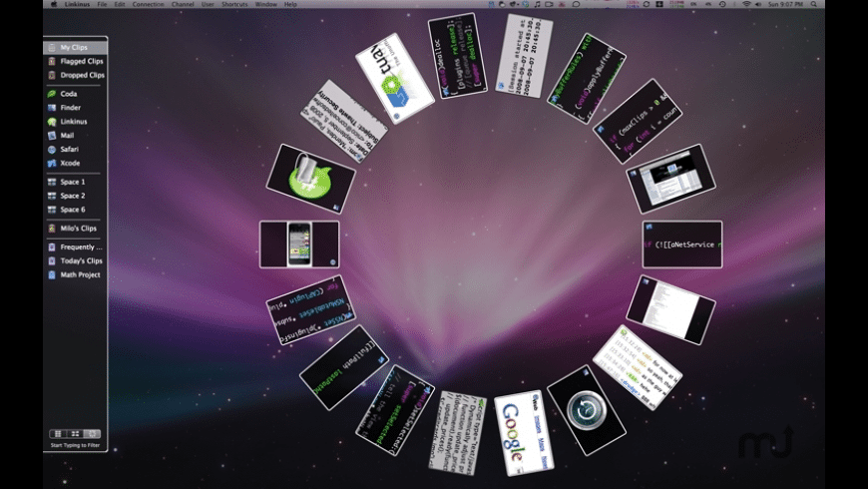Click Milo's Clips icon

pyautogui.click(x=52, y=229)
